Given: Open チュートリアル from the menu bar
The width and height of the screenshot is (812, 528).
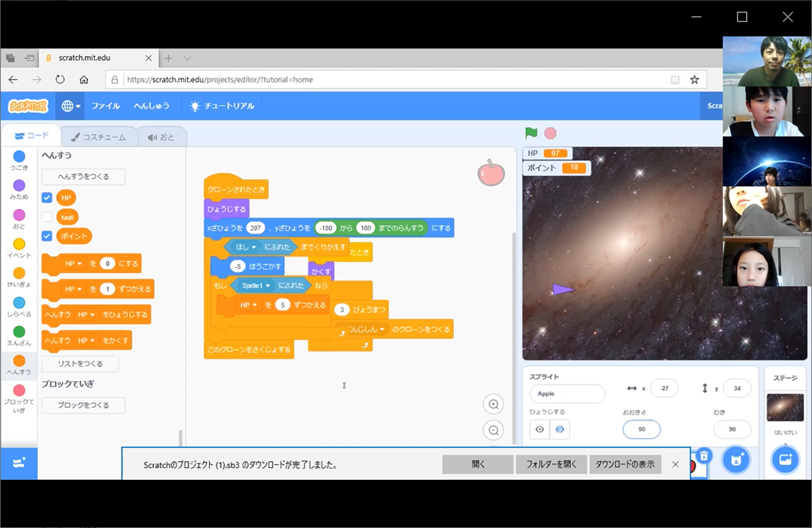Looking at the screenshot, I should 223,106.
